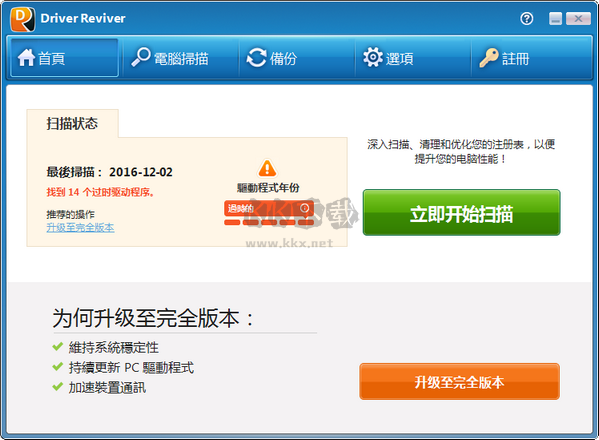The height and width of the screenshot is (440, 599).
Task: Click the key registration icon
Action: click(x=489, y=58)
